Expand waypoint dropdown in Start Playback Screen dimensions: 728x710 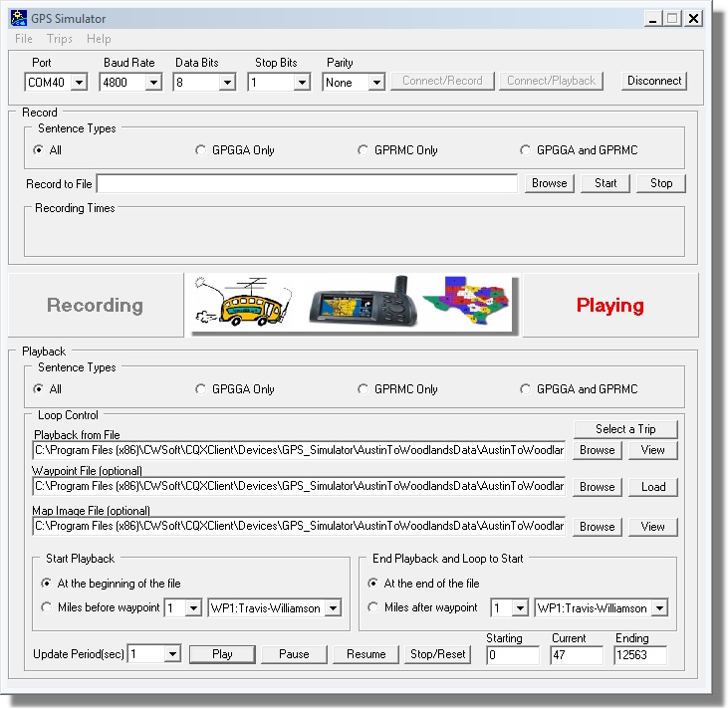point(333,607)
